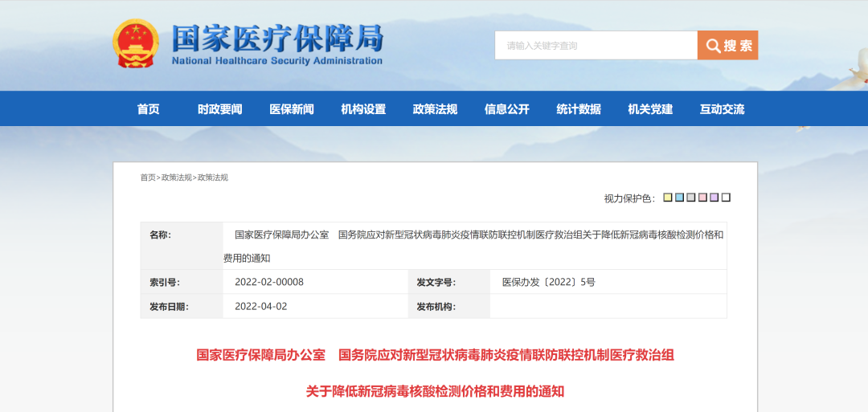Click the 名称 table label
Image resolution: width=868 pixels, height=412 pixels.
coord(161,235)
